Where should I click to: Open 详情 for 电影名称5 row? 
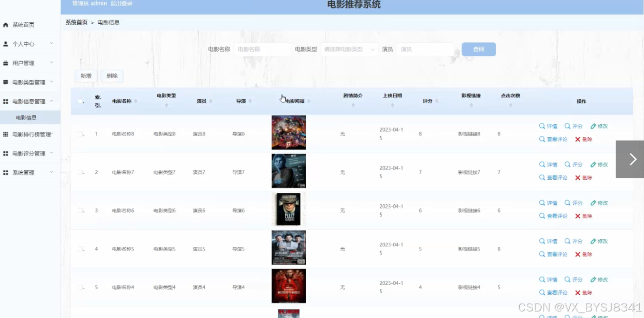pos(548,241)
